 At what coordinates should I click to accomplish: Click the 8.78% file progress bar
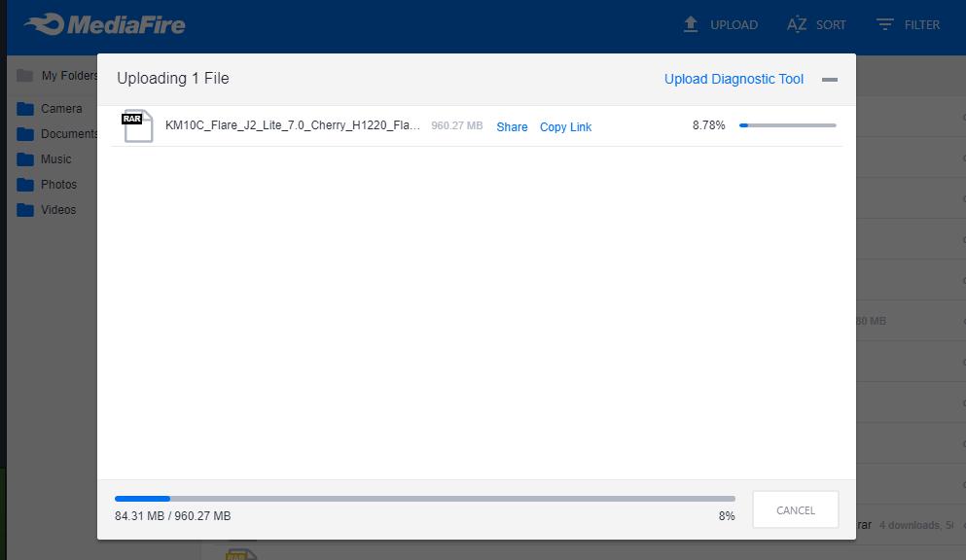point(787,125)
